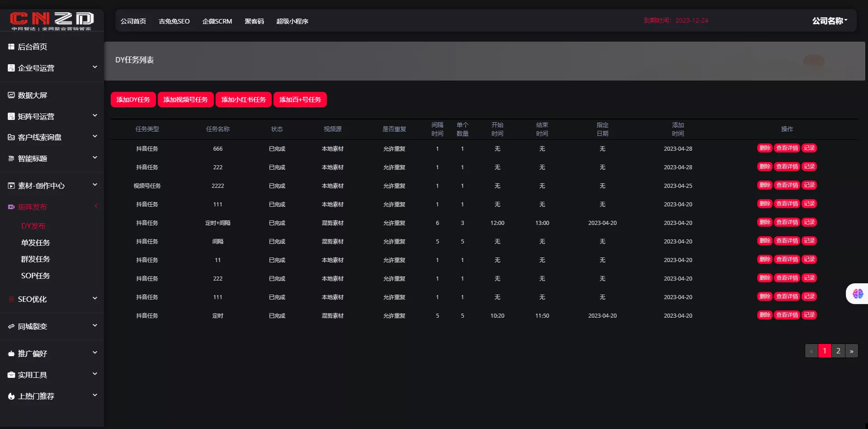868x429 pixels.
Task: Click the 同城裂变 link icon in sidebar
Action: (x=11, y=326)
